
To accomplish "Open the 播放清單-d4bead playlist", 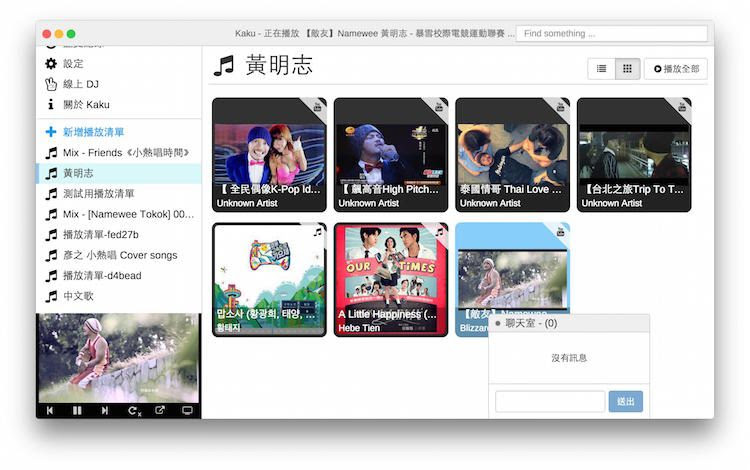I will (119, 276).
